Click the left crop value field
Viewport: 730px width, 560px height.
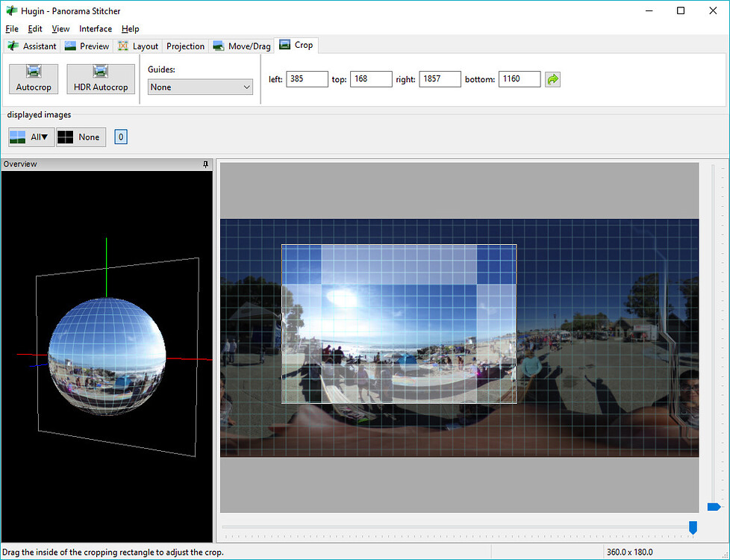pyautogui.click(x=307, y=78)
